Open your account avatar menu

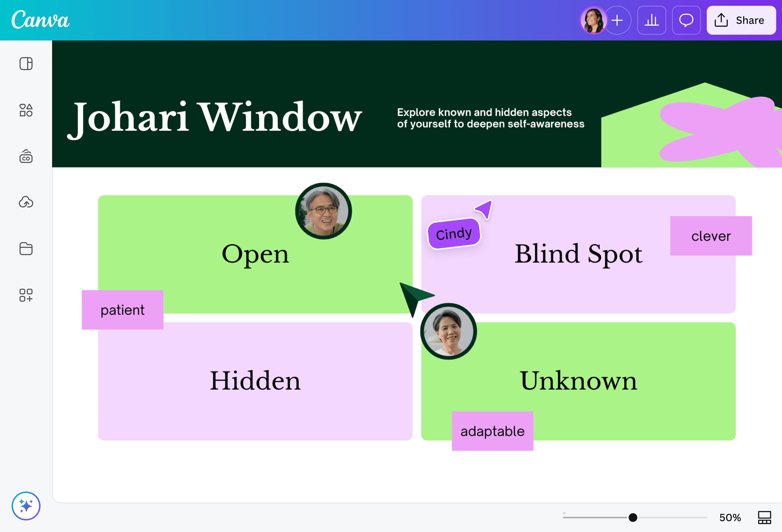click(x=594, y=20)
